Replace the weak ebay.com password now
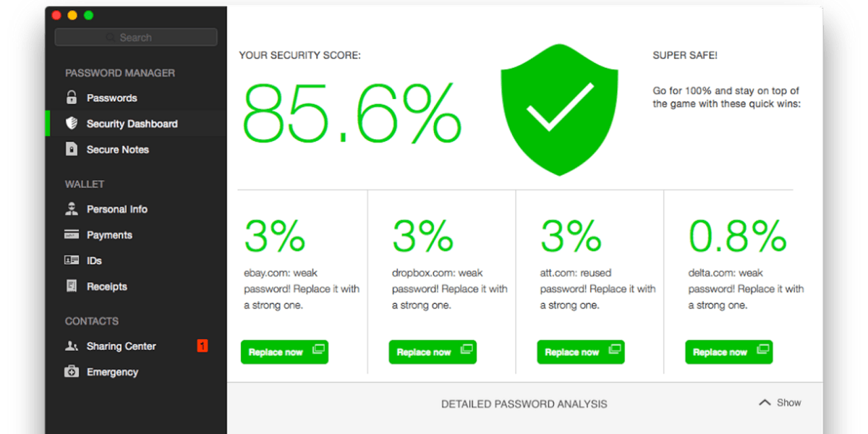The height and width of the screenshot is (434, 868). point(284,352)
